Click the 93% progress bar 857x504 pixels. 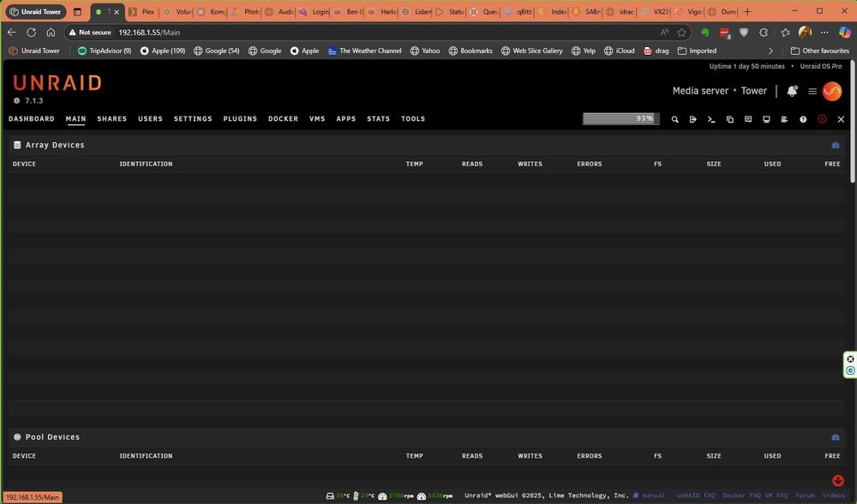point(620,118)
